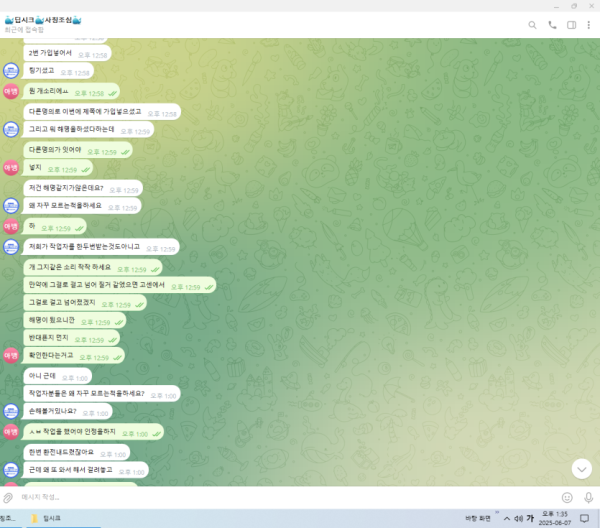Screen dimensions: 600x528
Task: Open the three-dot more options menu
Action: pos(589,25)
